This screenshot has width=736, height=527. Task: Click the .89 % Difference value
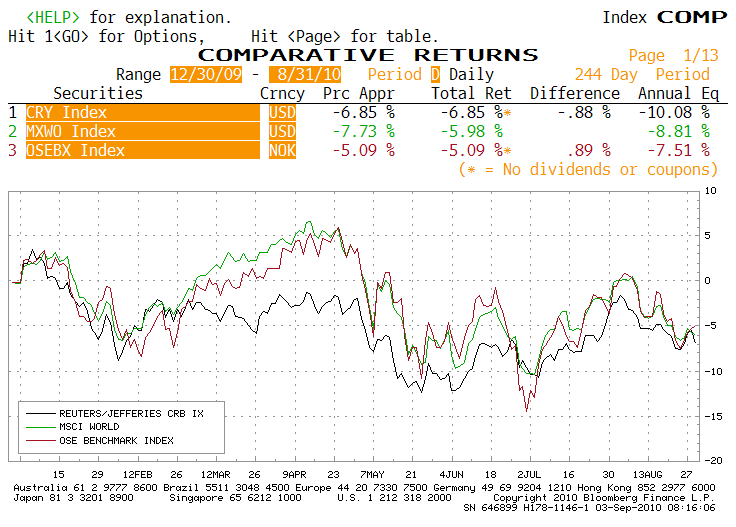pyautogui.click(x=589, y=150)
